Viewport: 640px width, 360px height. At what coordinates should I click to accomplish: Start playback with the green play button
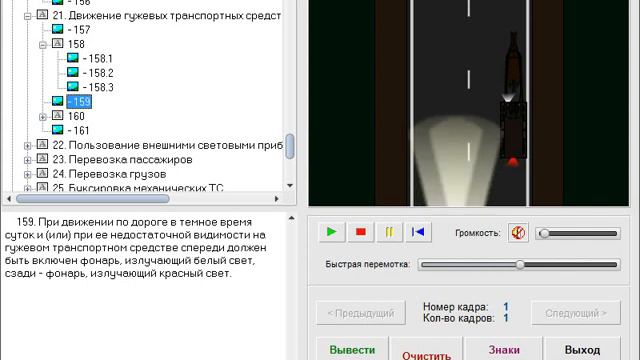pos(332,232)
